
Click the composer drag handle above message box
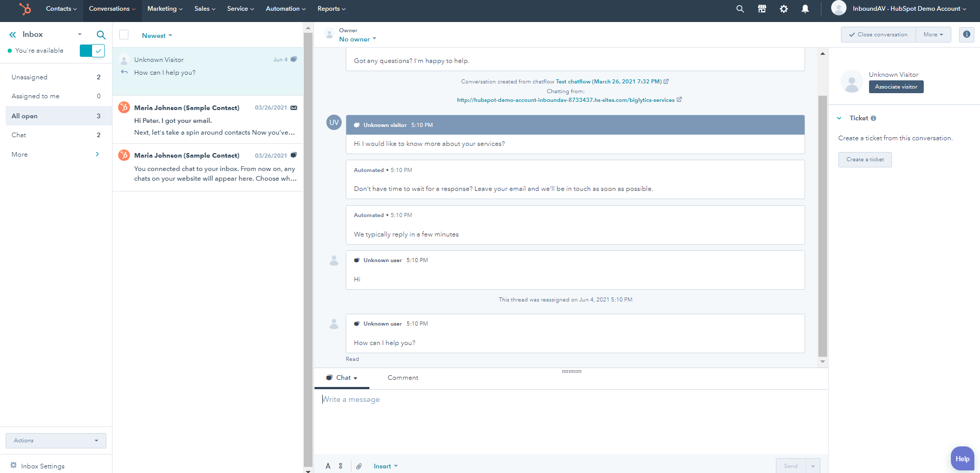click(x=571, y=371)
